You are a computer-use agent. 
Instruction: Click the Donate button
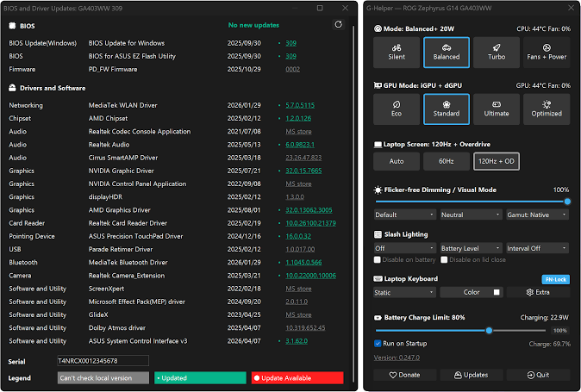tap(404, 375)
